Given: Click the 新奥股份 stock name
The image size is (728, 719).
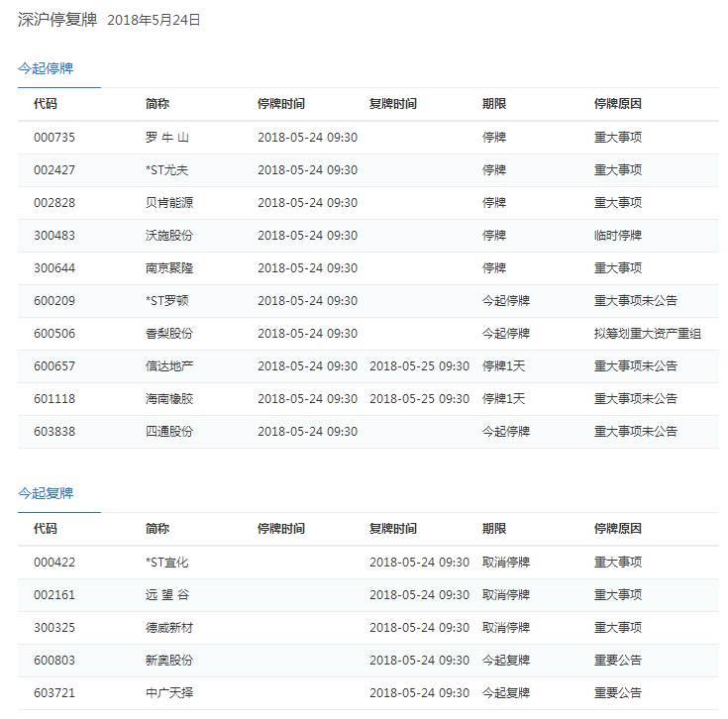Looking at the screenshot, I should pos(168,661).
